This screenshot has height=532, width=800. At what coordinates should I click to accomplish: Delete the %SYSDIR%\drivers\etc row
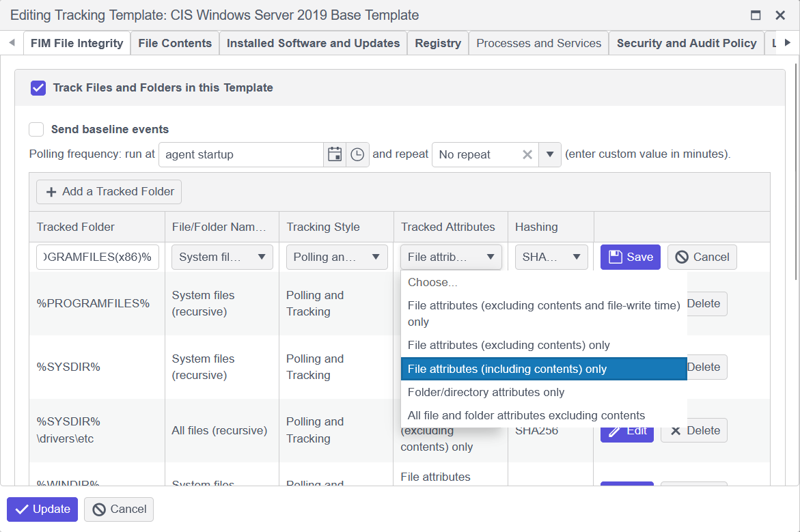(694, 430)
